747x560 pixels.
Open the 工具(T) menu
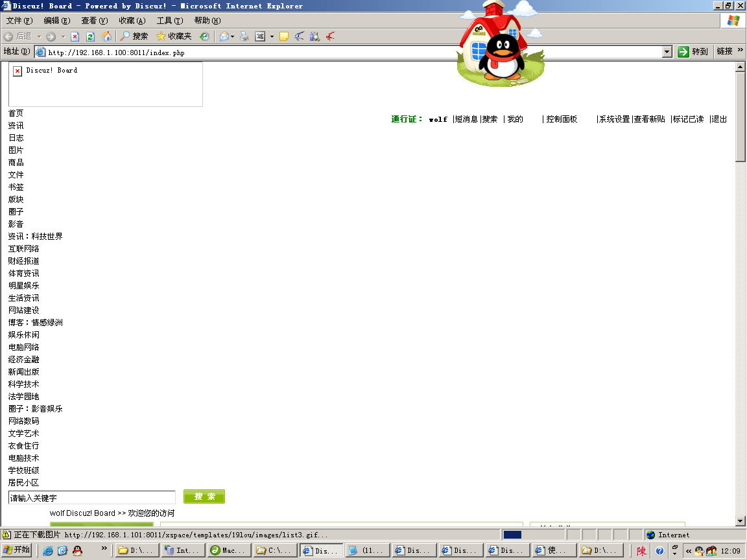pos(170,21)
